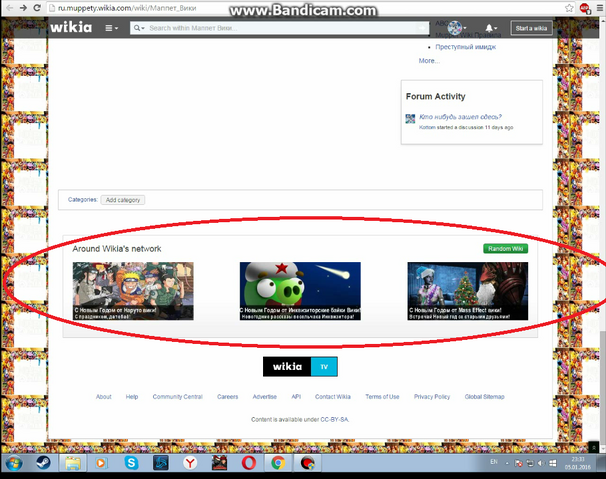Open the Community Central footer link
This screenshot has height=479, width=606.
(x=177, y=397)
